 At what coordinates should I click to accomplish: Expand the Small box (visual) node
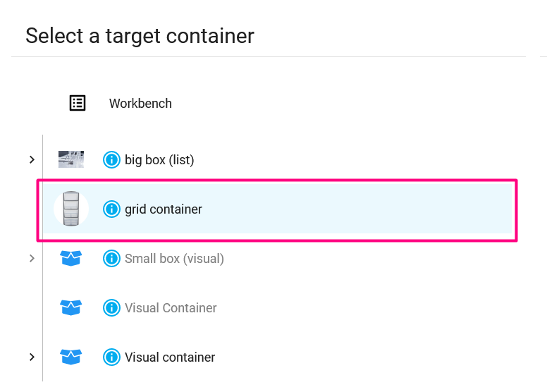pos(32,258)
